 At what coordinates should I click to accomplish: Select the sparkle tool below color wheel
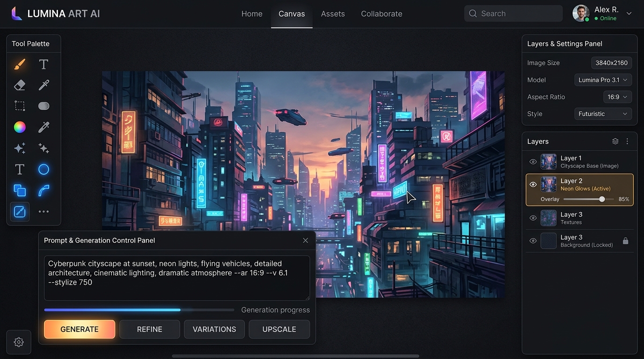pos(20,148)
